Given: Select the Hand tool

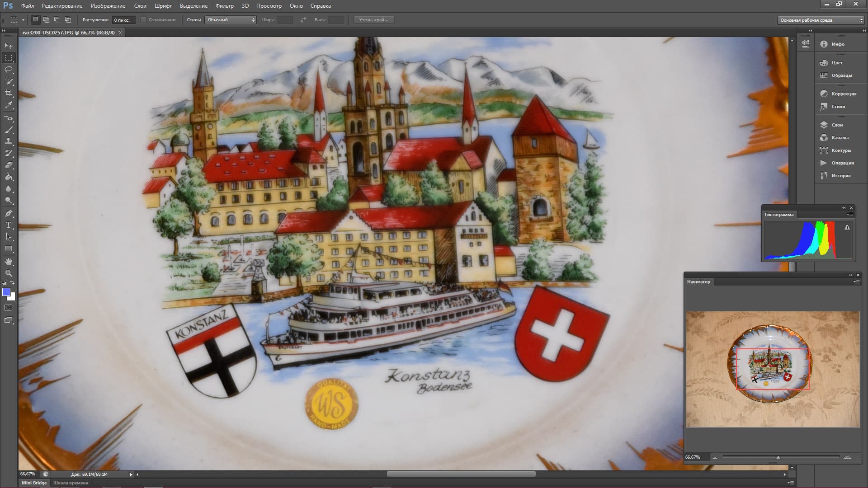Looking at the screenshot, I should pyautogui.click(x=9, y=262).
